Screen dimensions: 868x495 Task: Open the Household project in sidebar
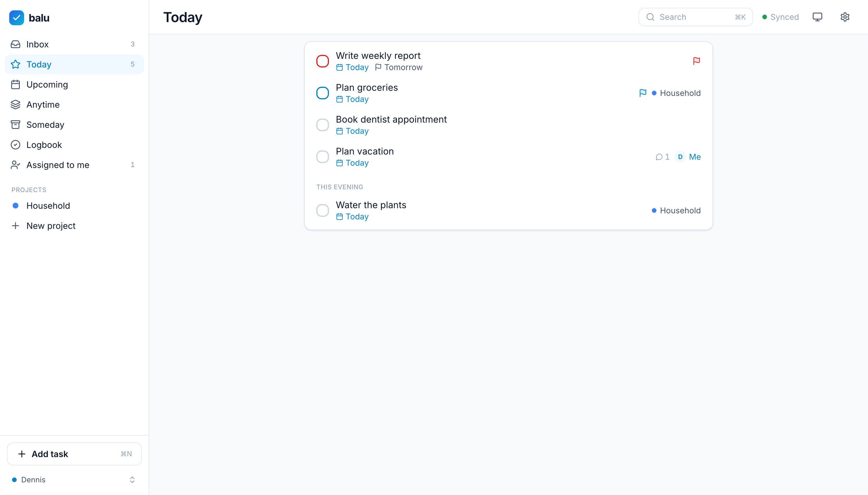tap(74, 206)
